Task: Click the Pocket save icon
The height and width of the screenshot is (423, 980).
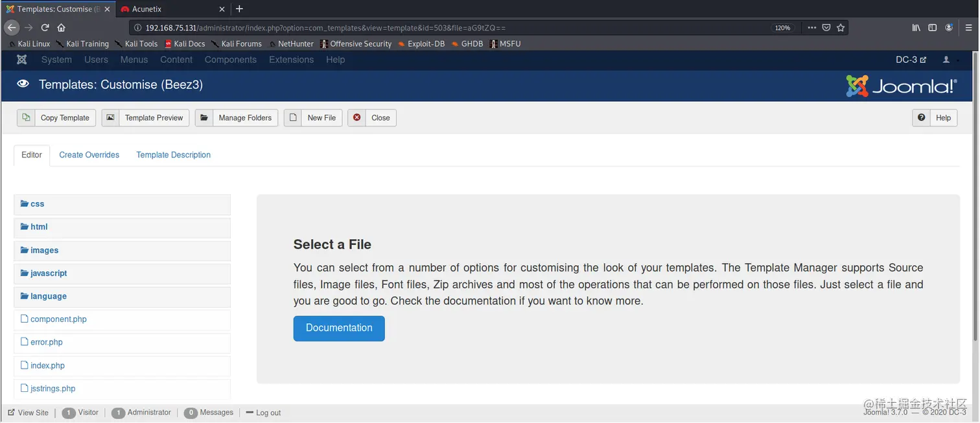Action: coord(826,28)
